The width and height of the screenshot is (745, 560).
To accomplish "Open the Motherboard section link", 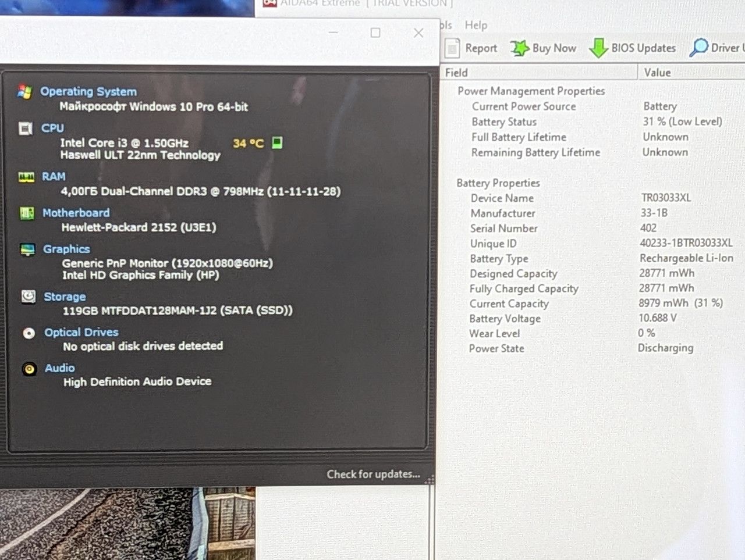I will (x=76, y=213).
